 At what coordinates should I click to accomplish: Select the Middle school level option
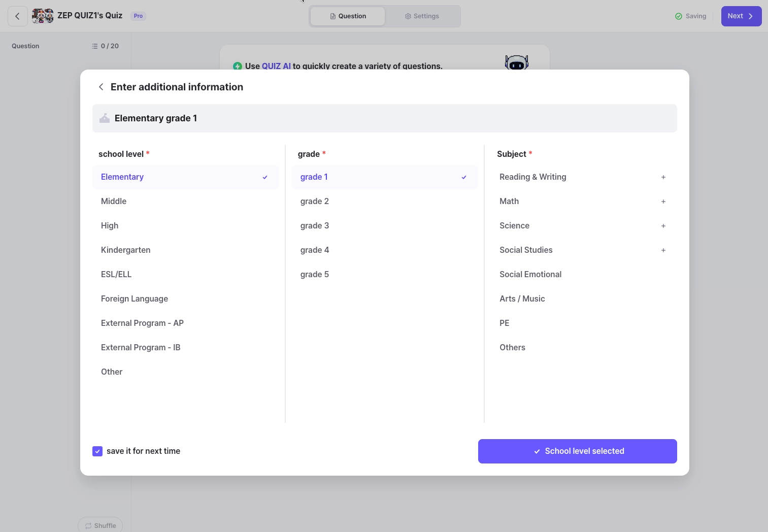pyautogui.click(x=114, y=202)
